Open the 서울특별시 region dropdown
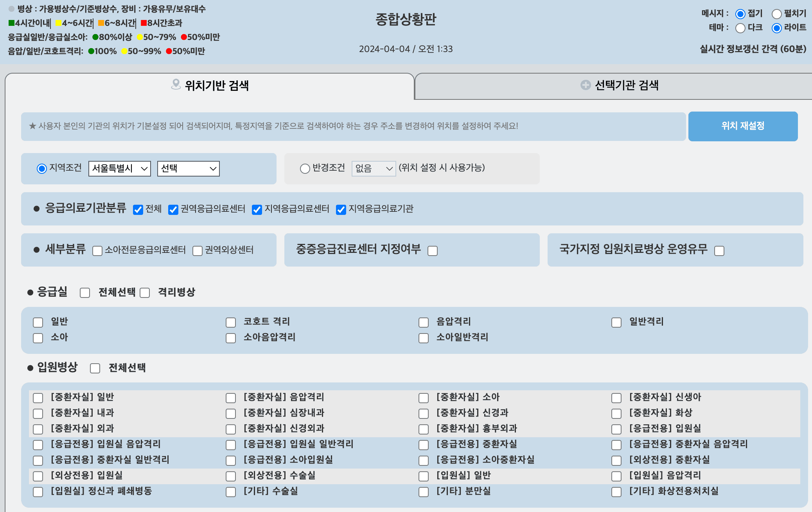Viewport: 812px width, 512px height. (120, 169)
